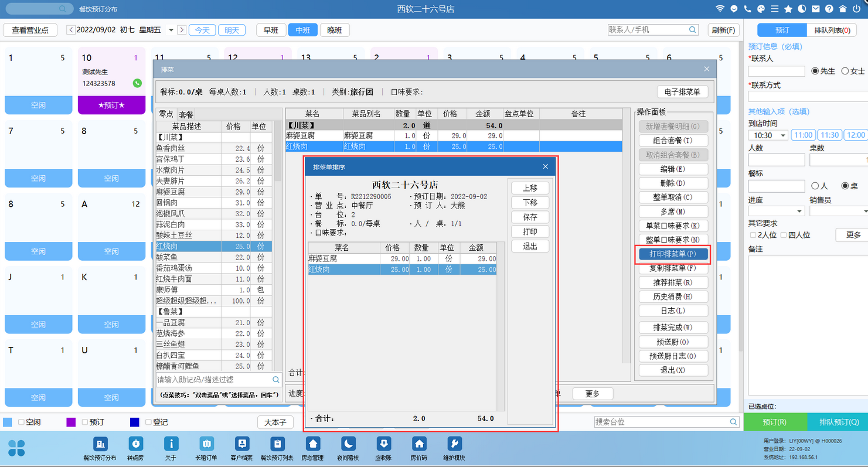This screenshot has height=467, width=868.
Task: Click the question mark help icon
Action: pyautogui.click(x=829, y=9)
